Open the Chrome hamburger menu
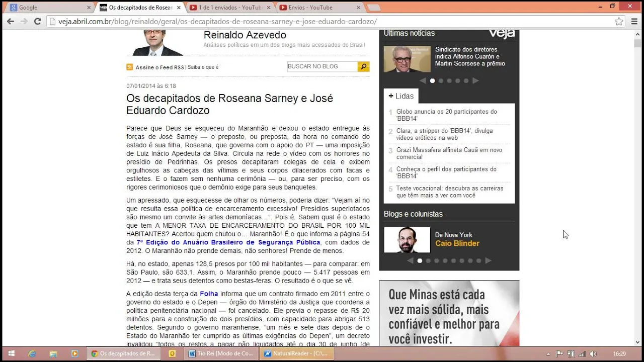This screenshot has height=362, width=644. 634,21
